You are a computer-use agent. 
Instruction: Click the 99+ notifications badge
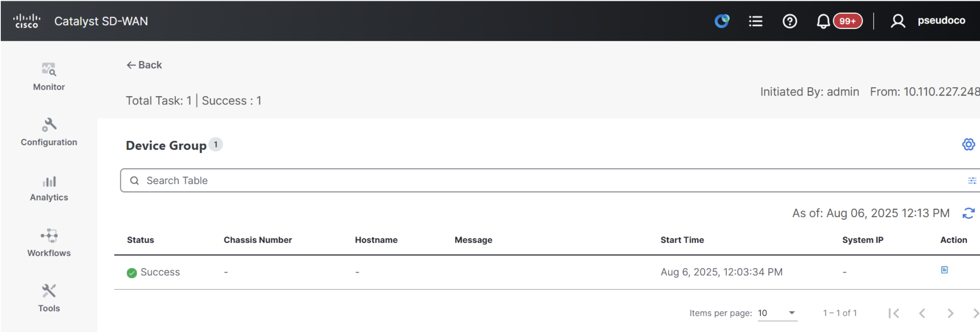pos(848,21)
